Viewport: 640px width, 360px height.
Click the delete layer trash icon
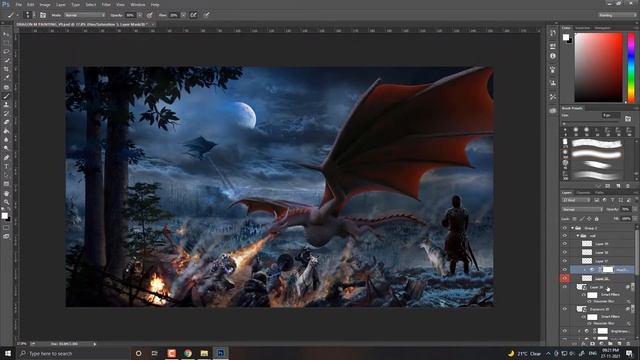(x=629, y=344)
